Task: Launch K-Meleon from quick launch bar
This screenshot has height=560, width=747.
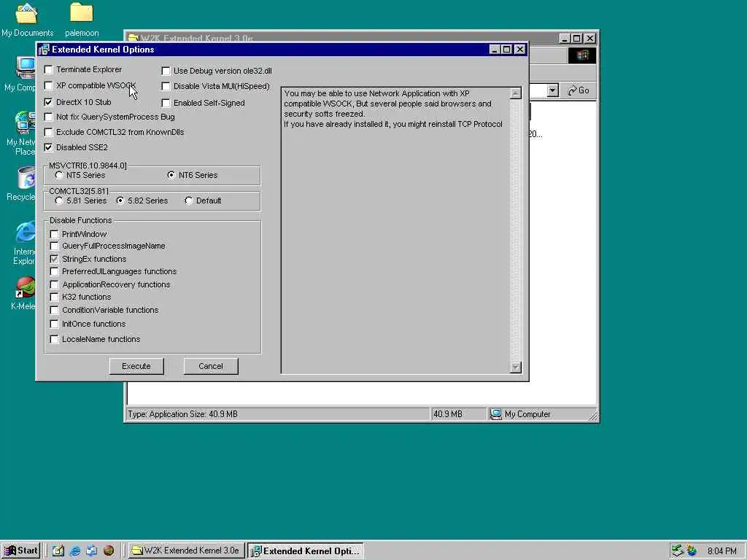Action: point(109,551)
